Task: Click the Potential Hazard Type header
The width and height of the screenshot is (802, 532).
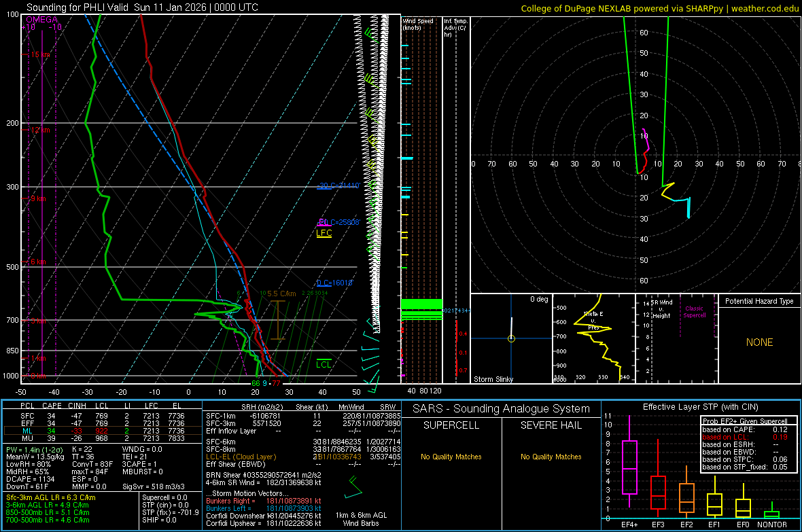Action: (759, 301)
